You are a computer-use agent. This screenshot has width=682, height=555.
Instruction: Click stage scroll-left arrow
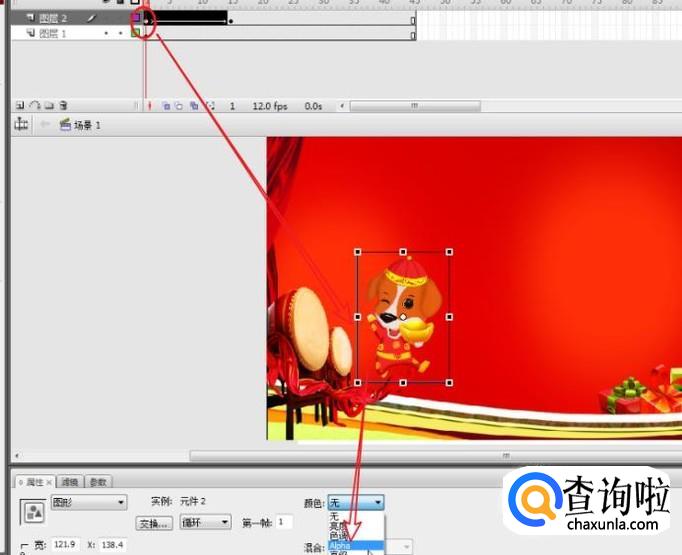point(17,456)
